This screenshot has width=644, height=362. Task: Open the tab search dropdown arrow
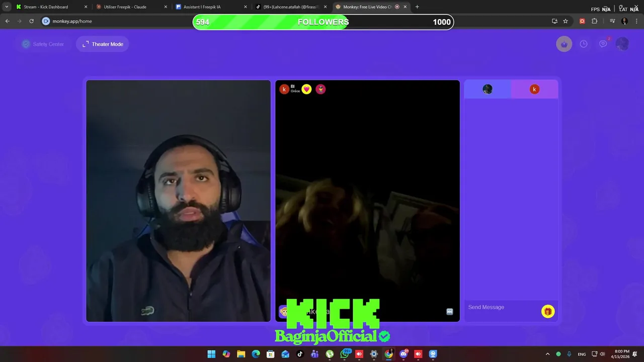pos(7,7)
